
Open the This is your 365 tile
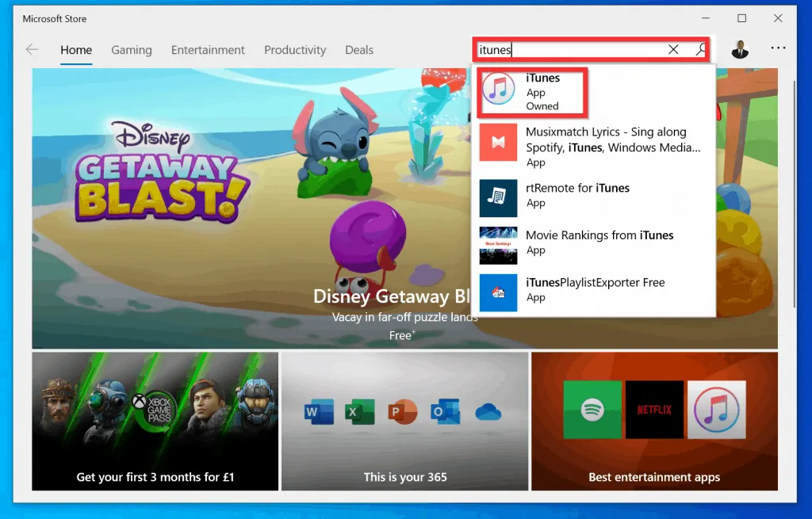[x=405, y=422]
